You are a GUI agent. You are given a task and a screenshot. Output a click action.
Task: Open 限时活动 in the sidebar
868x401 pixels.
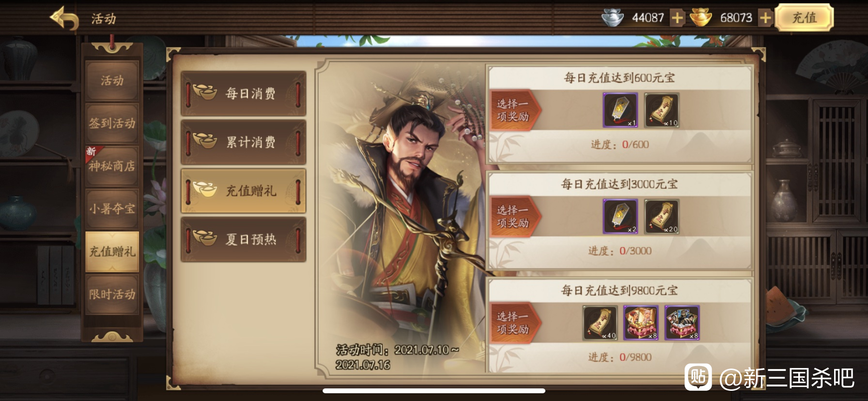tap(112, 294)
